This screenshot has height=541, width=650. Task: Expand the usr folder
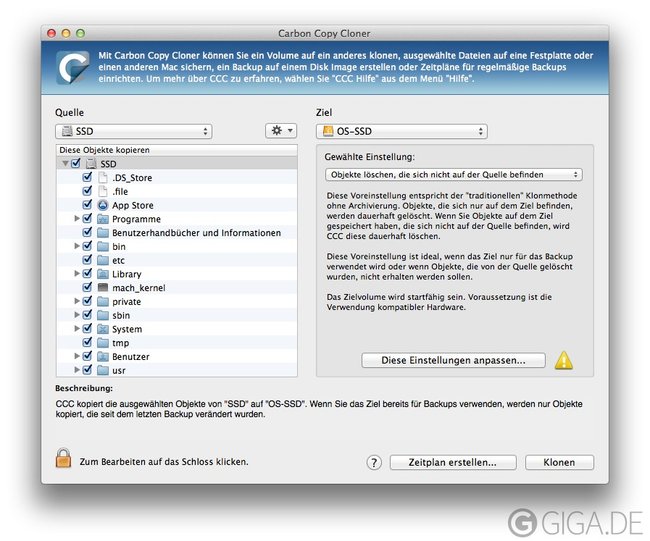tap(77, 369)
